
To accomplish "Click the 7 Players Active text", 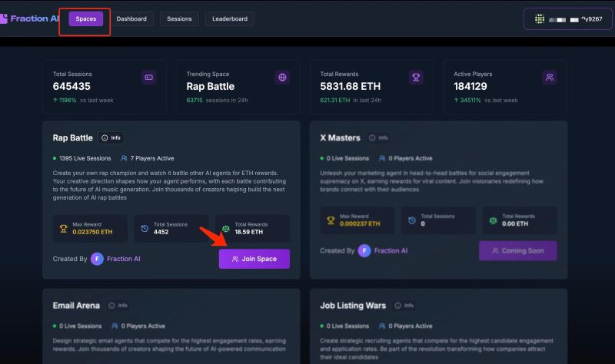I will pyautogui.click(x=152, y=158).
